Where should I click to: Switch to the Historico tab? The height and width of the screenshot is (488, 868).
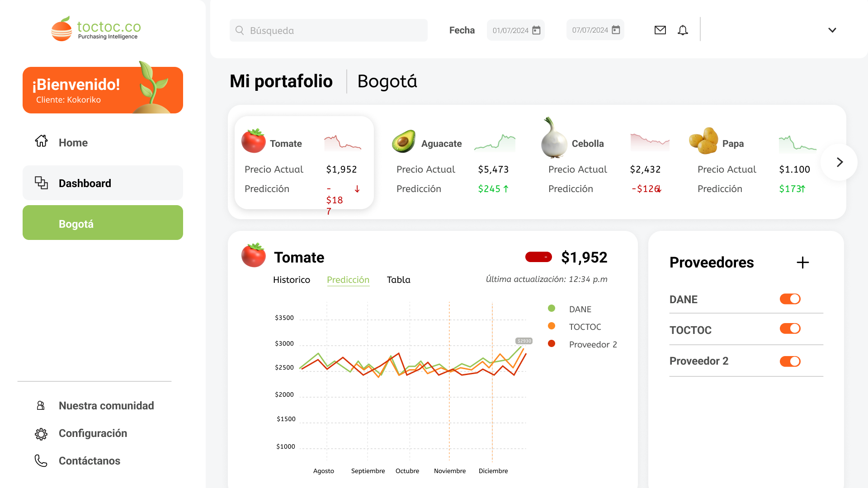click(x=291, y=280)
